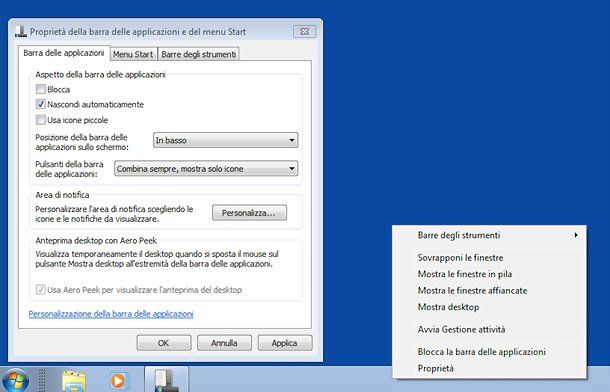Expand Barre degli strumenti submenu arrow
This screenshot has width=610, height=392.
576,235
